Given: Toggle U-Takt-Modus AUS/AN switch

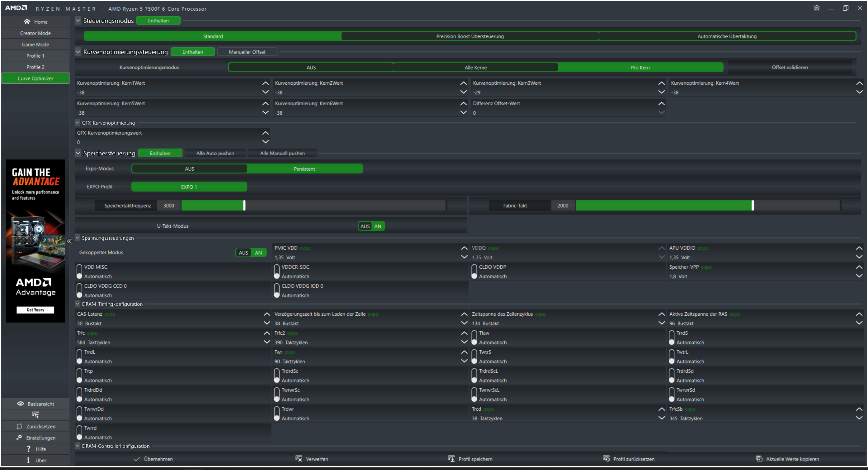Looking at the screenshot, I should pos(371,226).
